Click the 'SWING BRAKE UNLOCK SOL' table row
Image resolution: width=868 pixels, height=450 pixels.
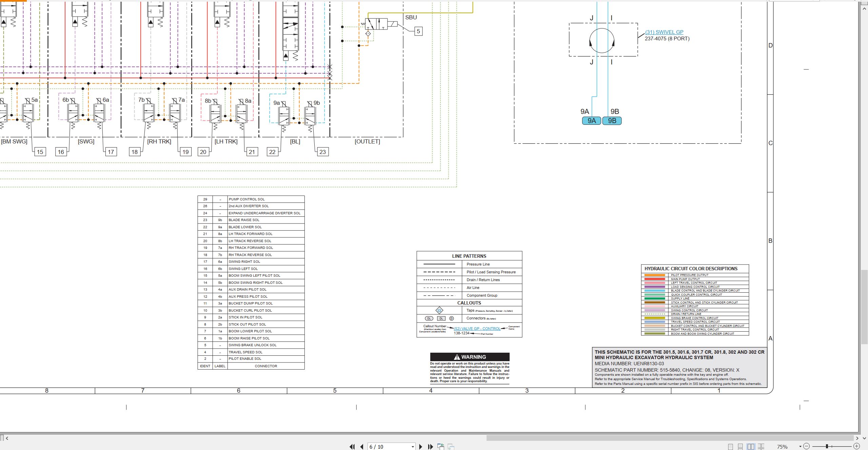(251, 345)
